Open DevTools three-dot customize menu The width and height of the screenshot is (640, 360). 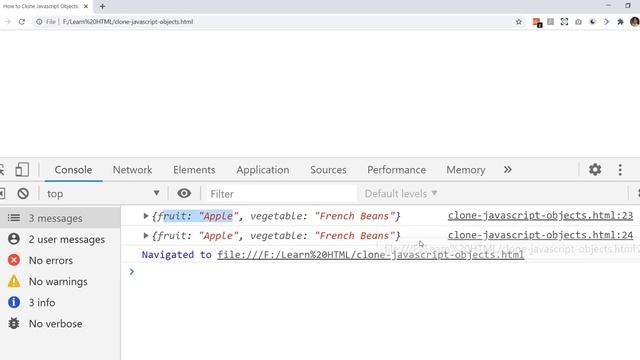[x=620, y=169]
